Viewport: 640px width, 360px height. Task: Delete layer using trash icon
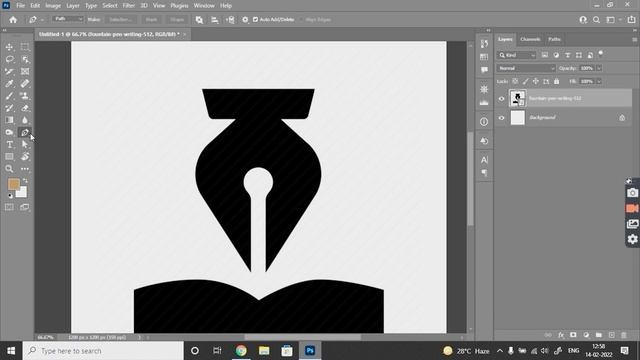coord(624,335)
